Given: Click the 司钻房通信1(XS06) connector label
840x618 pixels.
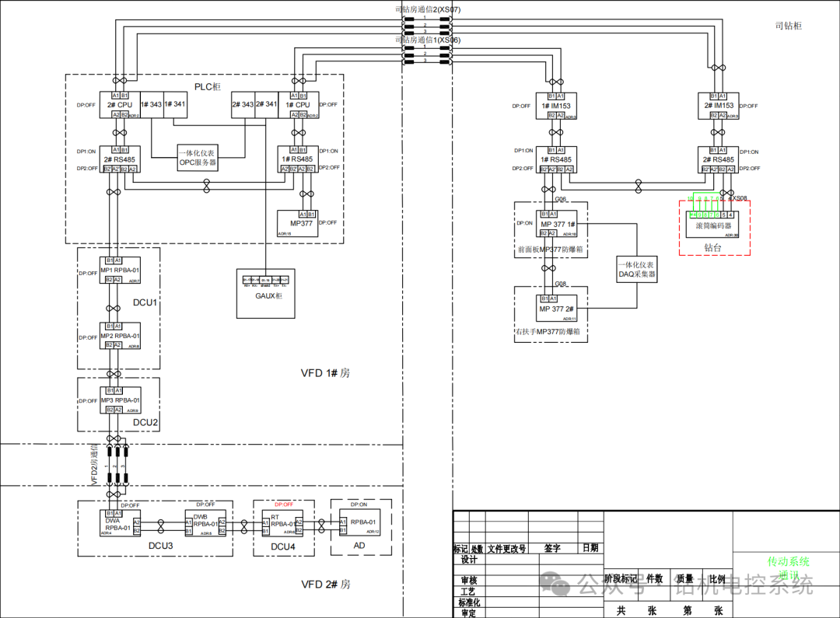Looking at the screenshot, I should click(428, 40).
